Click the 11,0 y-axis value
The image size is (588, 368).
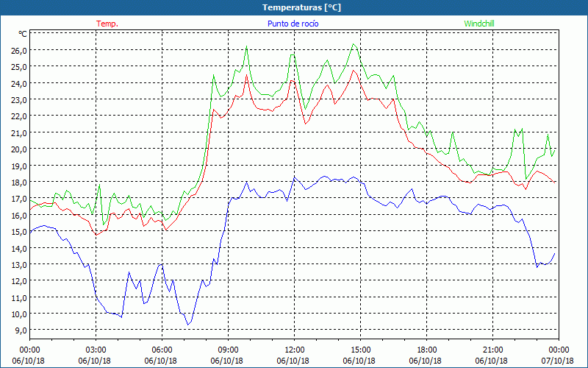click(20, 297)
